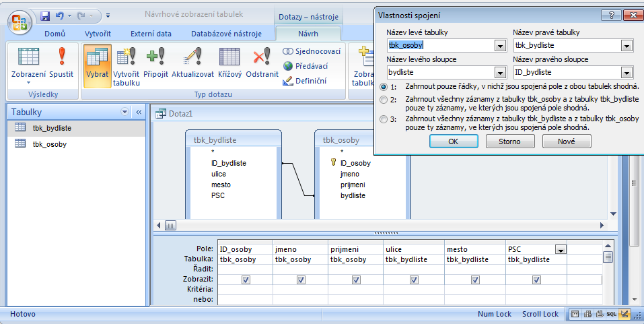Open Název pravého sloupce dropdown
This screenshot has width=644, height=324.
coord(627,73)
